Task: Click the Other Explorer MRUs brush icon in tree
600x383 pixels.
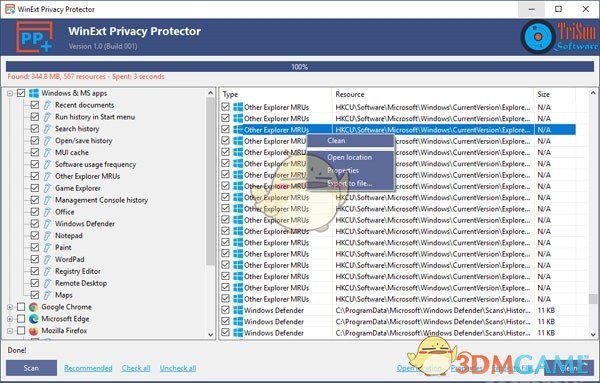Action: point(47,176)
